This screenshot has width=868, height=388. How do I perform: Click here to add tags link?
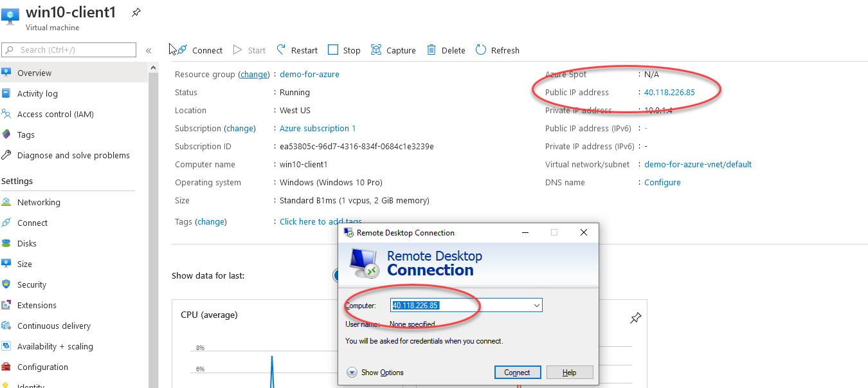click(321, 221)
